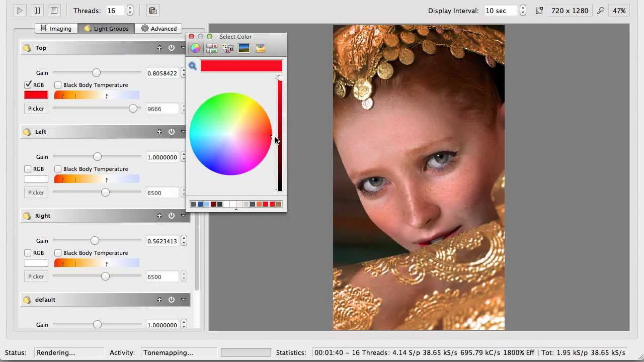
Task: Stop the render with the square button
Action: (x=54, y=11)
